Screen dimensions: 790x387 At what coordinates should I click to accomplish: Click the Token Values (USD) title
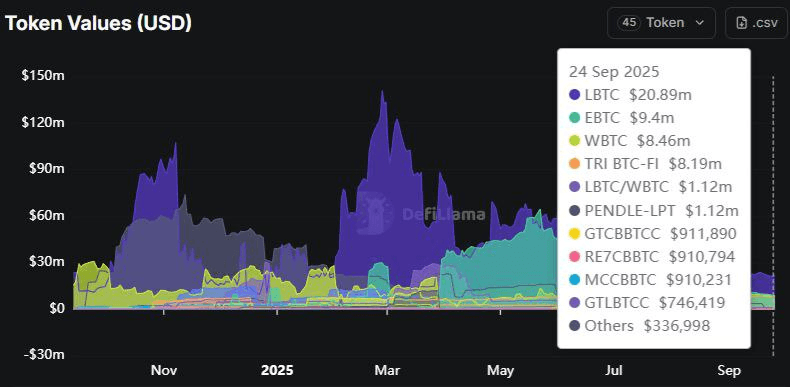pyautogui.click(x=98, y=23)
